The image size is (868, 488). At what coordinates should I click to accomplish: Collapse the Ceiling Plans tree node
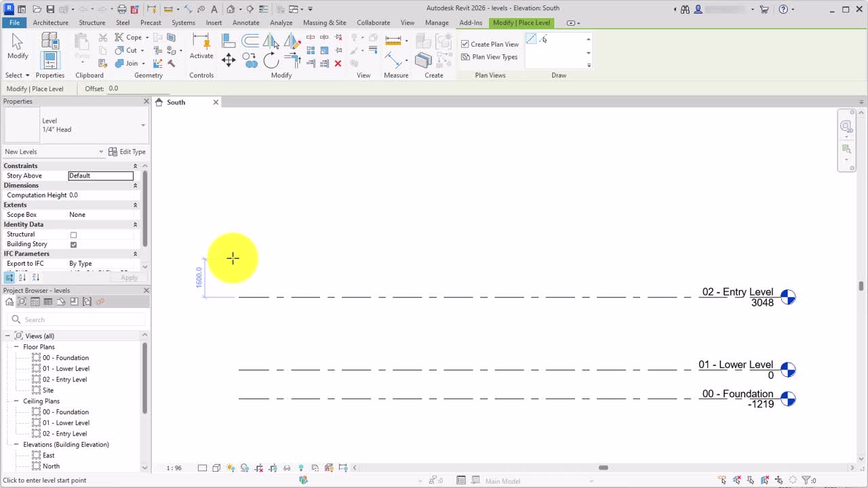click(x=17, y=401)
